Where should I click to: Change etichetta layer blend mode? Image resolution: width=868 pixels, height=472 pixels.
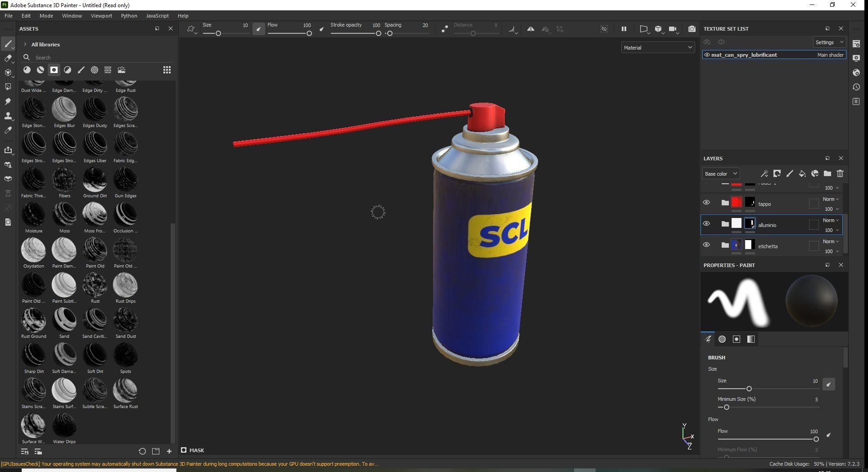(831, 241)
